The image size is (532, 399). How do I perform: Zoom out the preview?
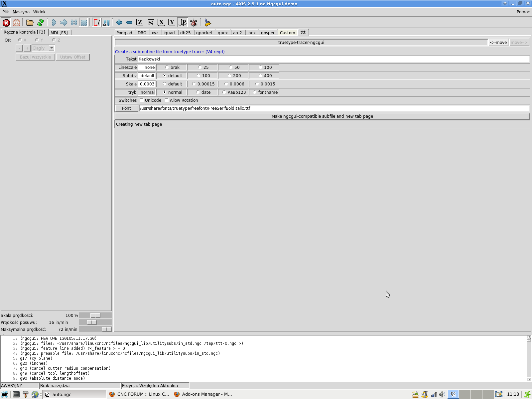129,23
